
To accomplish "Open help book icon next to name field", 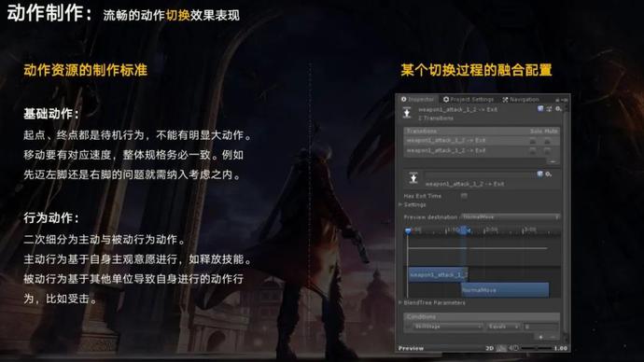I will point(540,174).
